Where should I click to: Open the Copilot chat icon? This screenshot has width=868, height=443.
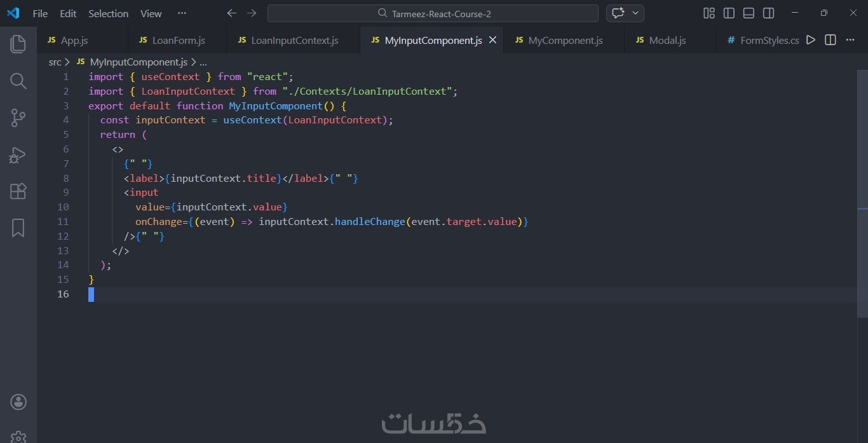click(x=618, y=13)
